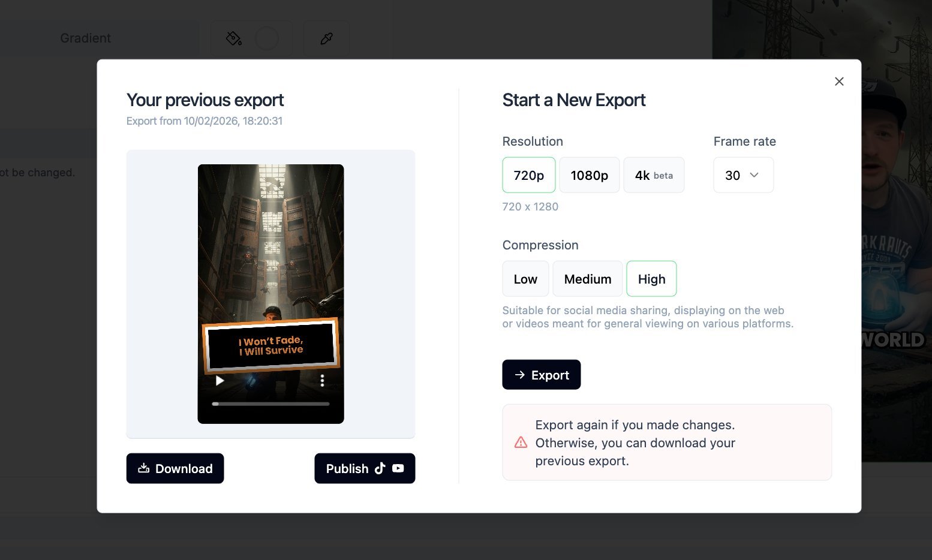Viewport: 932px width, 560px height.
Task: Select 720p resolution
Action: (528, 175)
